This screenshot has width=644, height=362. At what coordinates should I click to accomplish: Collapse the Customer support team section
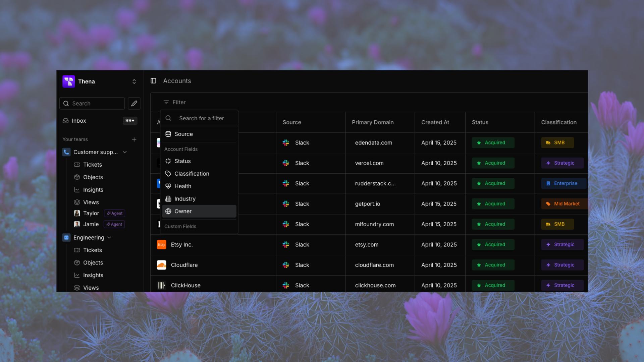[x=124, y=152]
